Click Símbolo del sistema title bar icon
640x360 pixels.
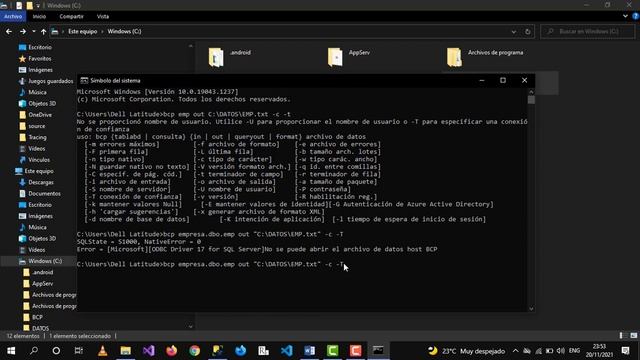[x=84, y=80]
